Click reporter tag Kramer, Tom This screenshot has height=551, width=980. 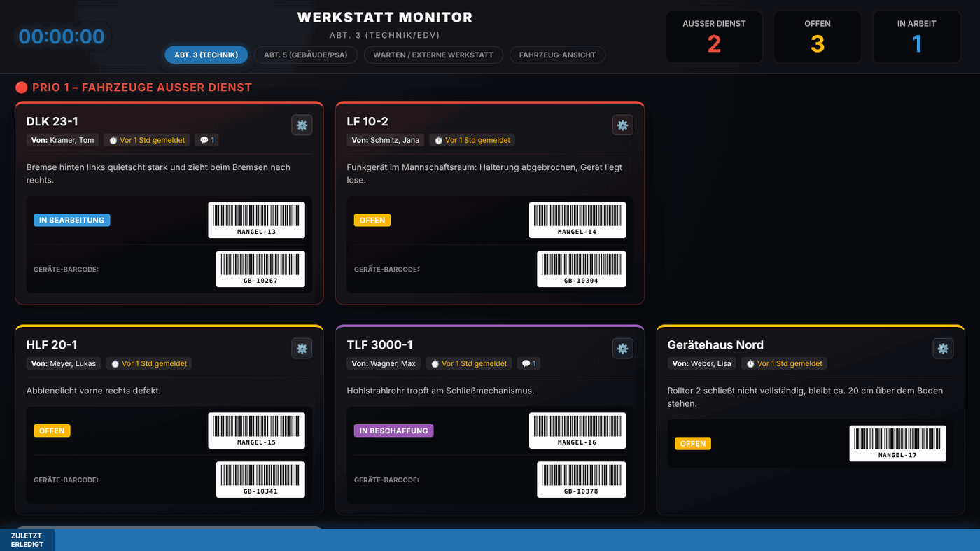pos(62,140)
